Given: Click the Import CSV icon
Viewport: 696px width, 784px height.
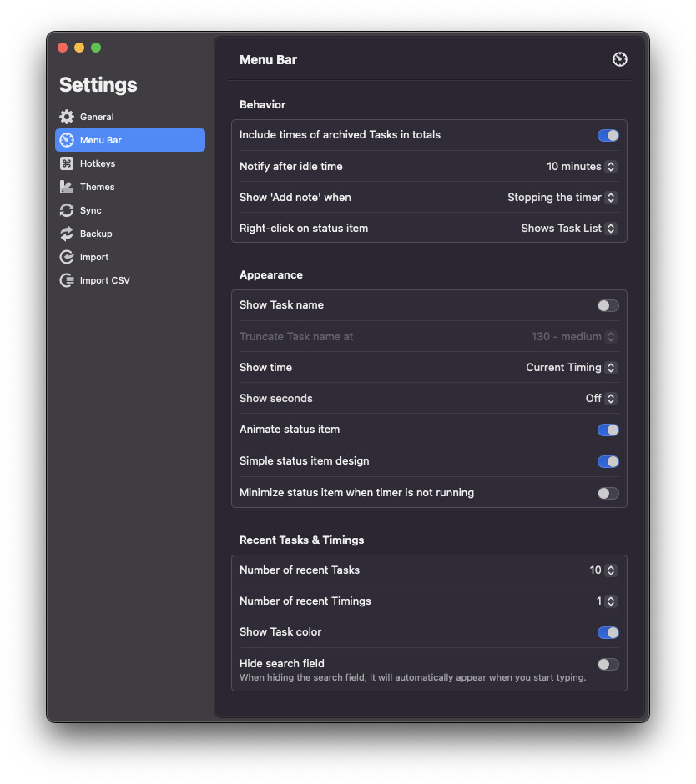Looking at the screenshot, I should coord(67,280).
